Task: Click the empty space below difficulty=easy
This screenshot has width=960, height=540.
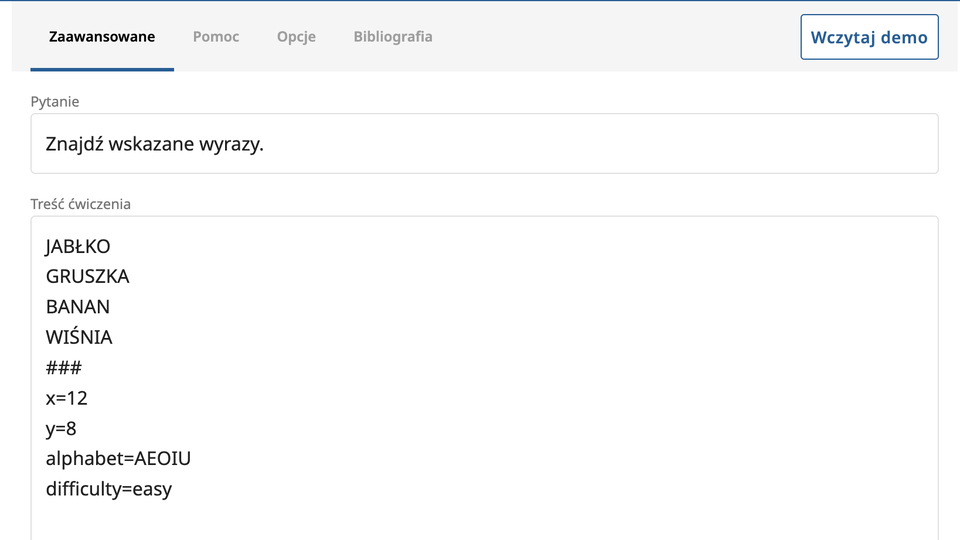Action: 480,522
